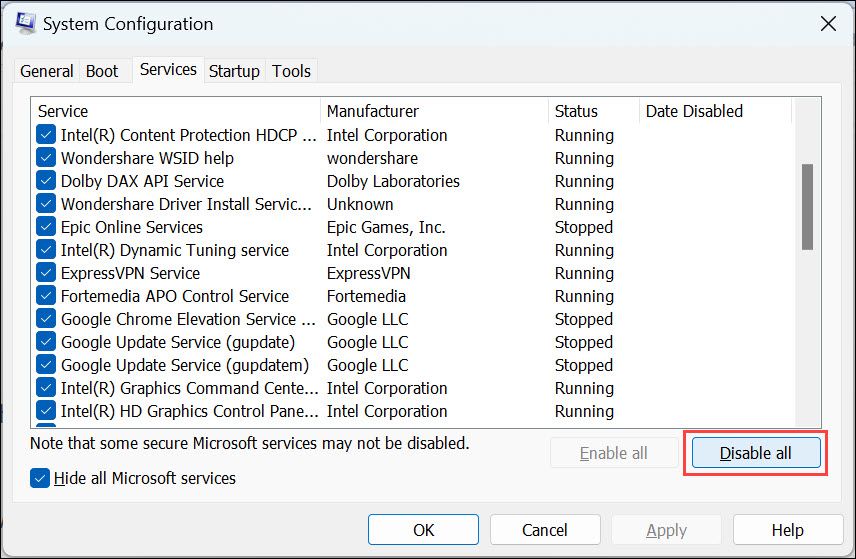Click the Apply button
The image size is (856, 559).
tap(667, 530)
